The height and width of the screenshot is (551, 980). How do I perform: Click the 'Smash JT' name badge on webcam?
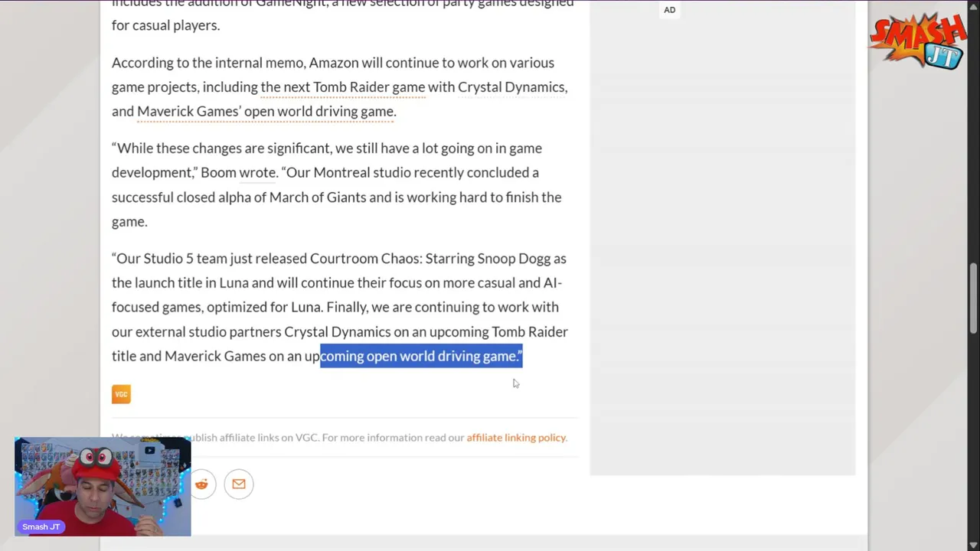[41, 527]
